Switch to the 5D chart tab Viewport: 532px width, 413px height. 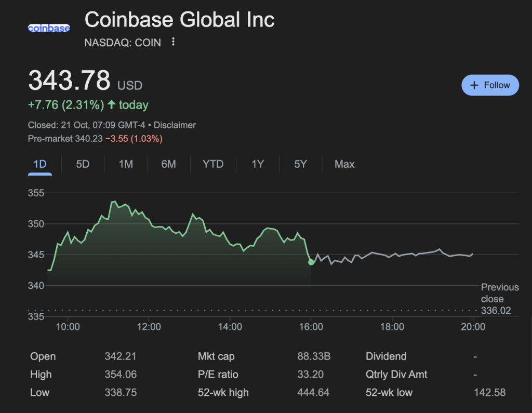(x=83, y=164)
